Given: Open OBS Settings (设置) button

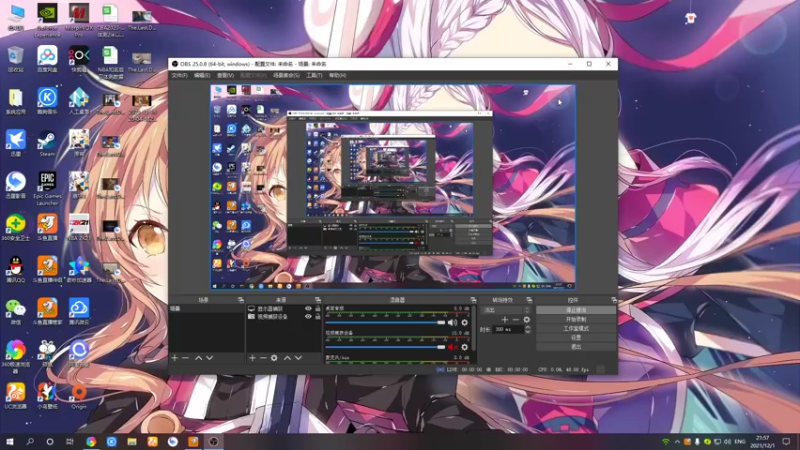Looking at the screenshot, I should pyautogui.click(x=576, y=338).
